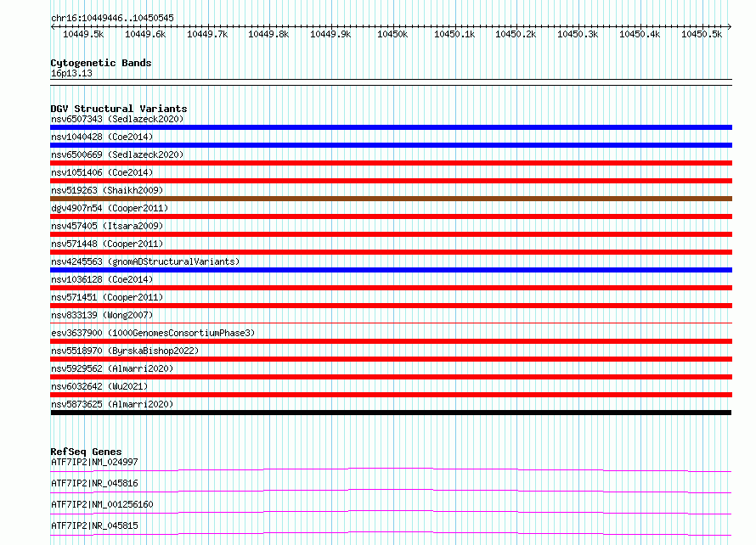Click the red bar under nsv571448
The height and width of the screenshot is (545, 756).
click(391, 252)
